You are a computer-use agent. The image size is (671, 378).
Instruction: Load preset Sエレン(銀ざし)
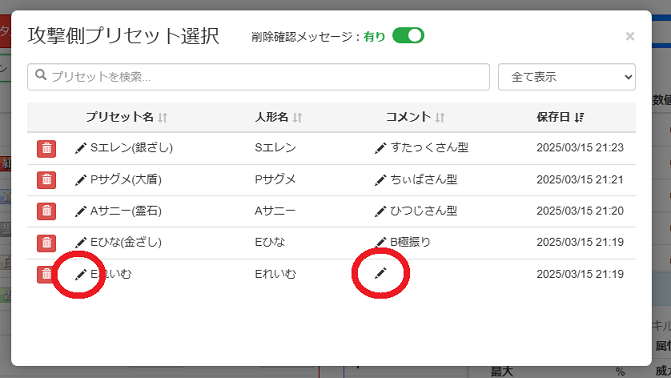131,148
